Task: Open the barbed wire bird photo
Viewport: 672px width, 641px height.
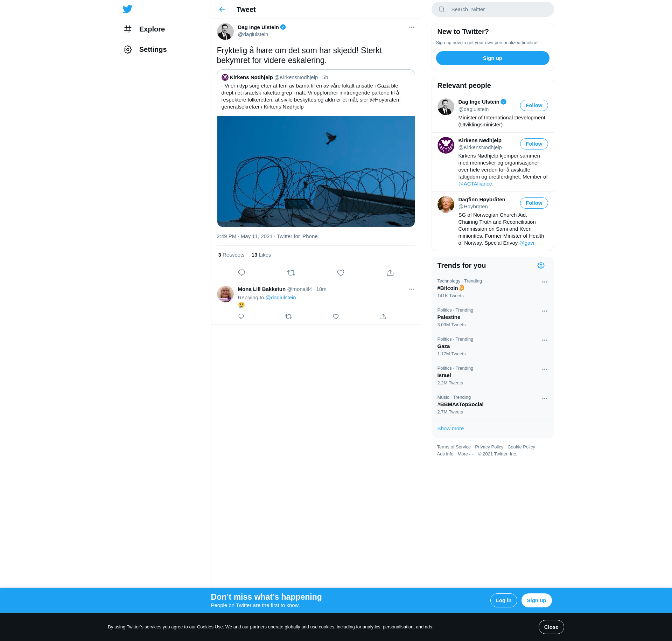Action: 316,171
